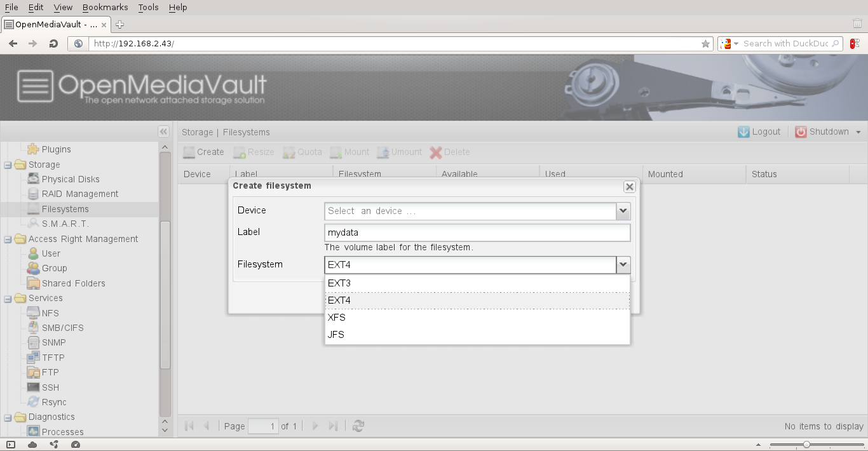Image resolution: width=868 pixels, height=451 pixels.
Task: Open the SMB/CIFS service item
Action: click(x=63, y=328)
